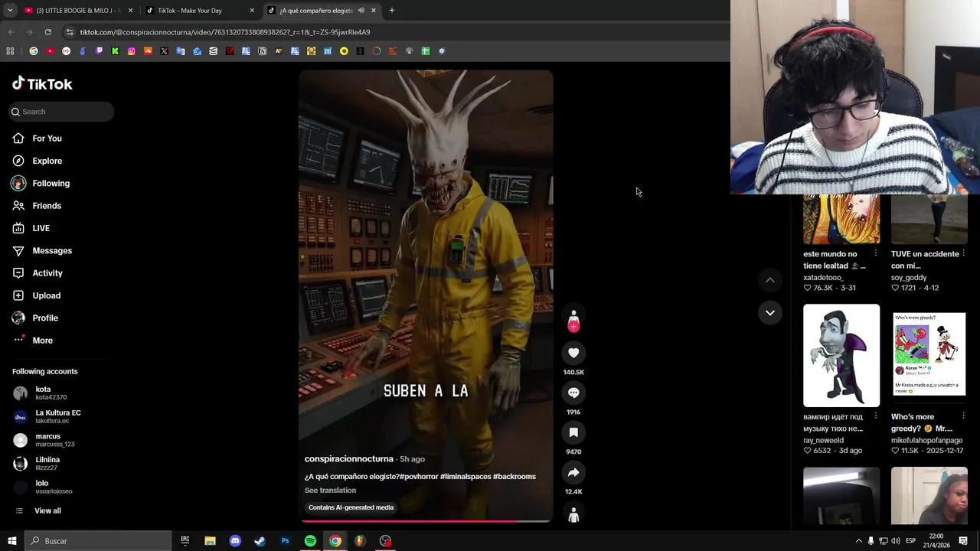This screenshot has width=980, height=551.
Task: Open Photoshop from the taskbar
Action: click(286, 541)
